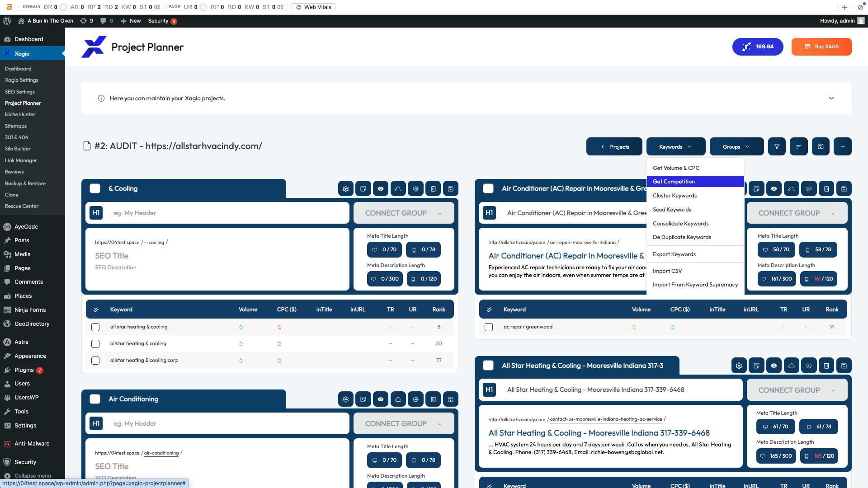The height and width of the screenshot is (488, 868).
Task: Click the sort lines icon button
Action: tap(799, 146)
